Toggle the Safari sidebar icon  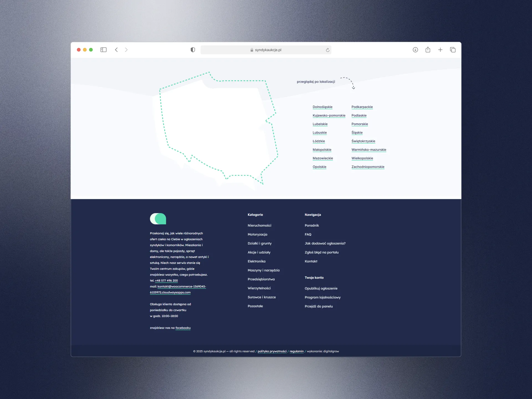click(x=103, y=50)
